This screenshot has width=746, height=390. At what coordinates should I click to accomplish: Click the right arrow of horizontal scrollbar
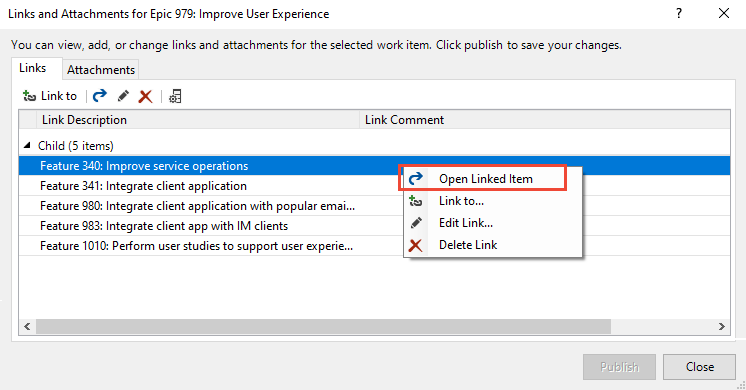pos(722,326)
